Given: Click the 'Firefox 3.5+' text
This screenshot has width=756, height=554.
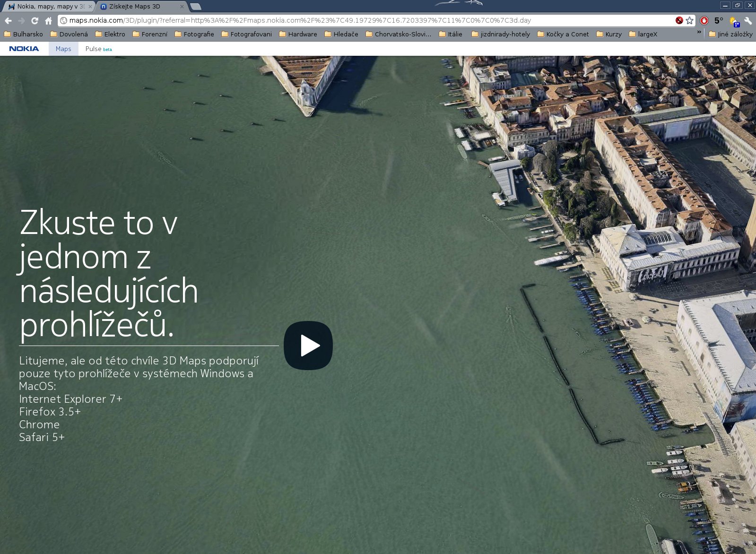Looking at the screenshot, I should click(x=50, y=412).
